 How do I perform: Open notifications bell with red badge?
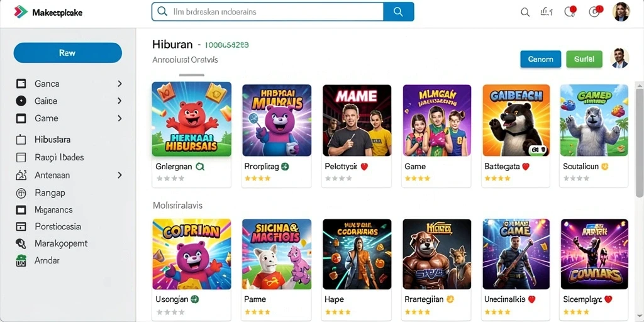coord(570,11)
